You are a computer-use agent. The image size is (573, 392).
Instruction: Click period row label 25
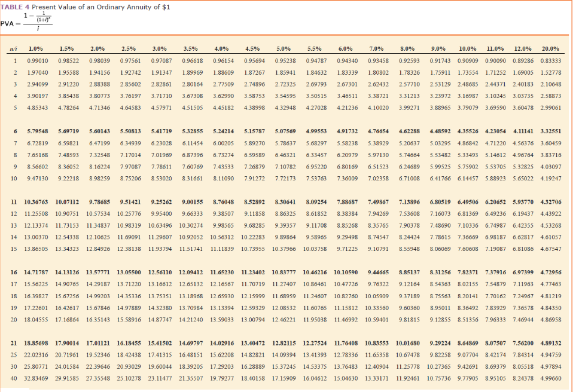(x=13, y=353)
